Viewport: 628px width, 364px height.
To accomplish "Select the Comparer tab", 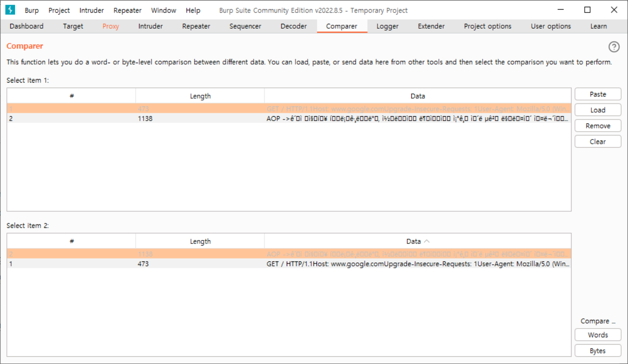I will pyautogui.click(x=342, y=26).
